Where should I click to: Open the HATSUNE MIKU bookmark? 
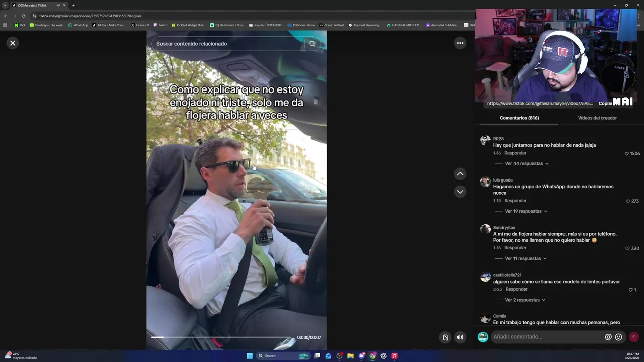(404, 25)
